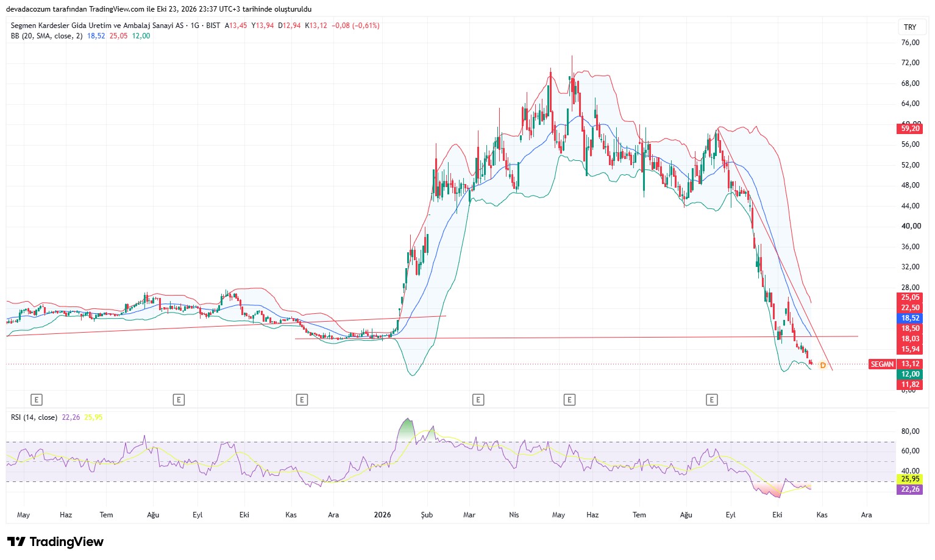Click the E marker near Şub–Mar 2026
935x560 pixels.
(478, 400)
